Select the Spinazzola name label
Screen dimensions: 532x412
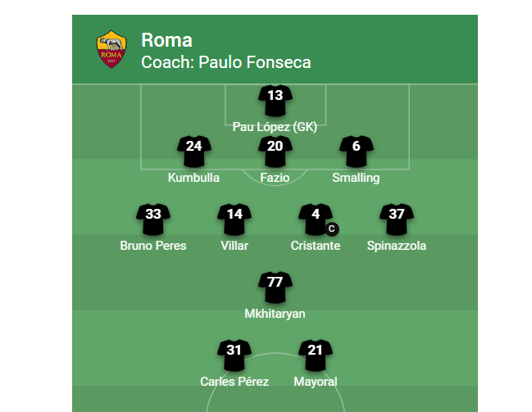click(x=397, y=246)
